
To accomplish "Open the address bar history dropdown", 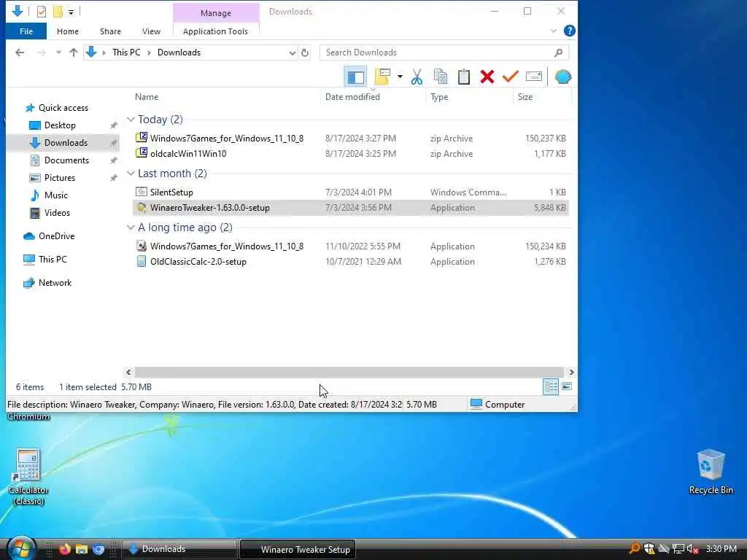I will pos(292,52).
